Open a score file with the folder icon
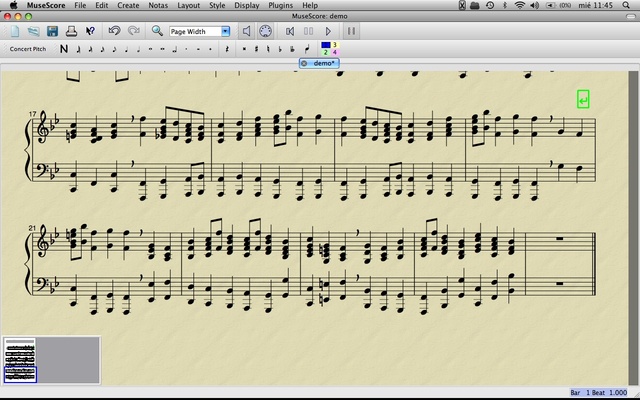Image resolution: width=640 pixels, height=400 pixels. pos(33,31)
